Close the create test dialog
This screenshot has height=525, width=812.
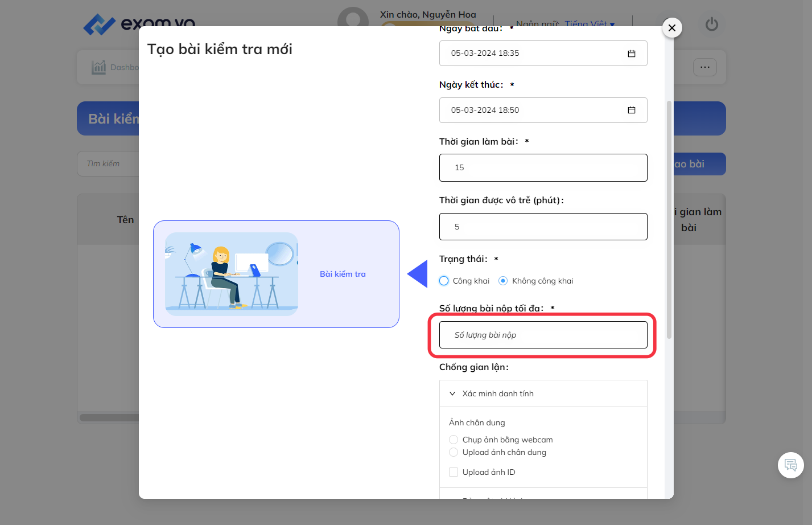click(x=672, y=27)
